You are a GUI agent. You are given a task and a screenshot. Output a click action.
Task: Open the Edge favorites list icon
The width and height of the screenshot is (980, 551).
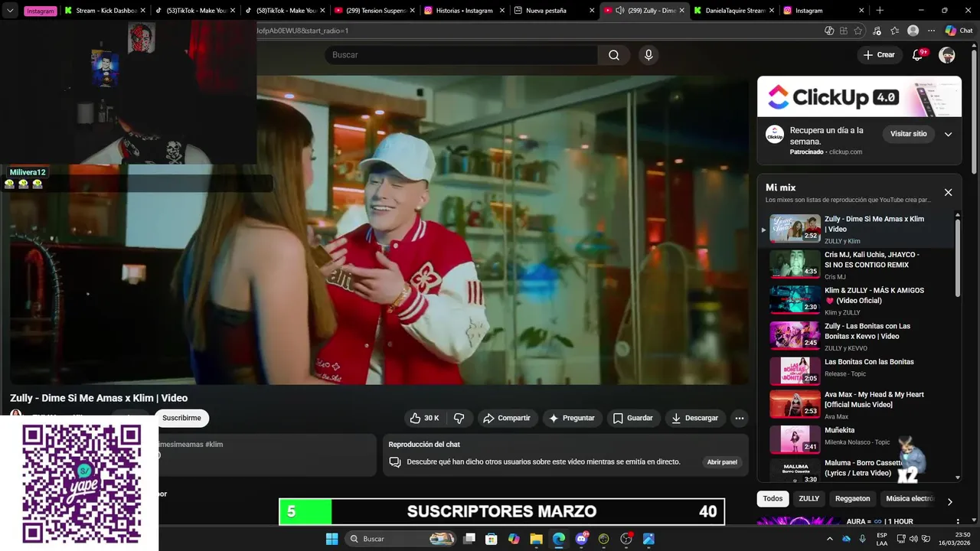tap(894, 31)
